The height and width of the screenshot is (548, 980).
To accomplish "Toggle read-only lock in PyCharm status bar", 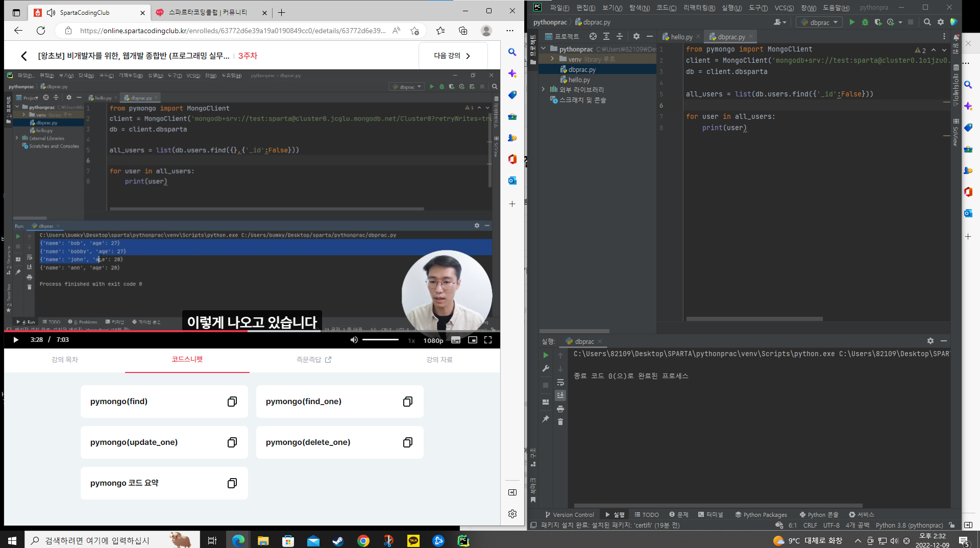I will [952, 525].
